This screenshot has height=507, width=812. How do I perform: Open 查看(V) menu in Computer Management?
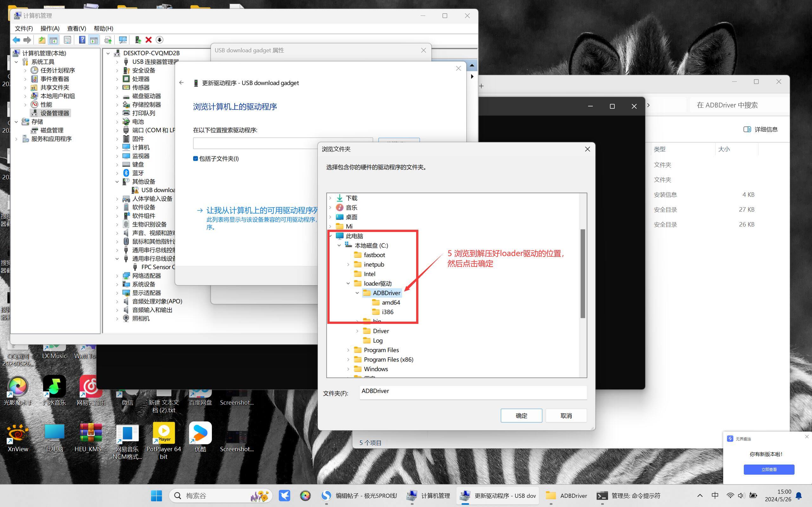click(75, 28)
